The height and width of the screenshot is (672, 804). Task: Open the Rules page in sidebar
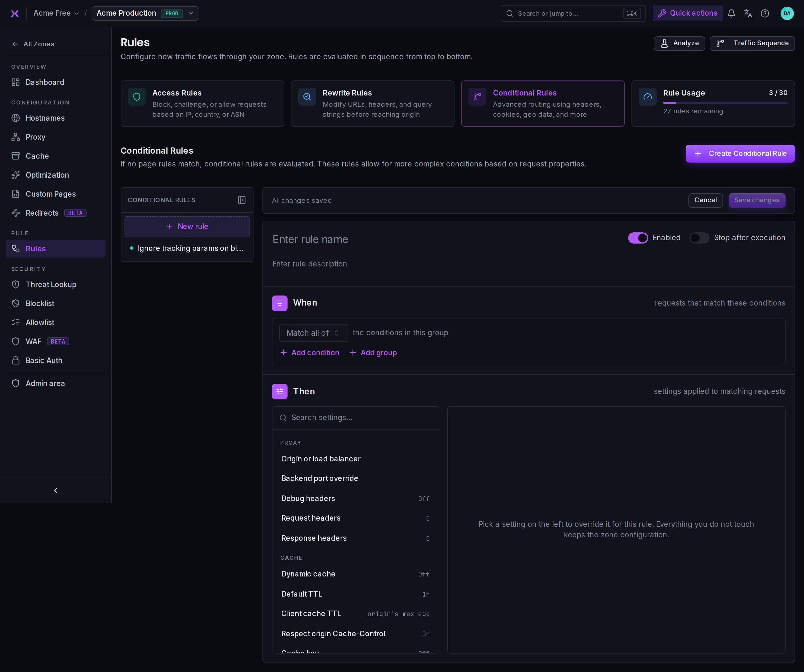(x=56, y=249)
